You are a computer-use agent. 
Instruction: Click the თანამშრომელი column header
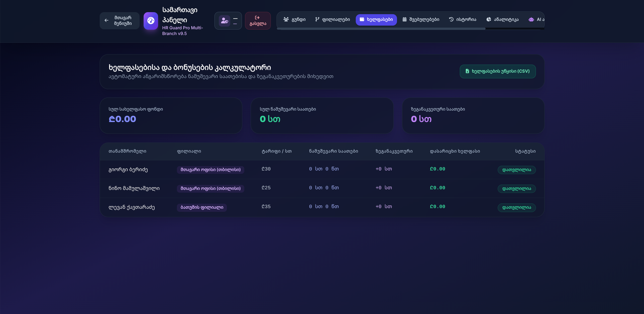127,151
